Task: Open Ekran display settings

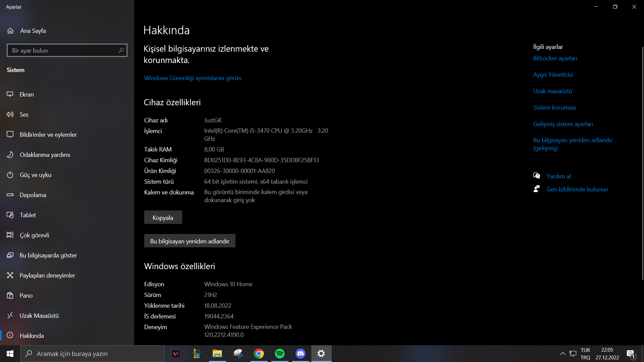Action: pyautogui.click(x=26, y=94)
